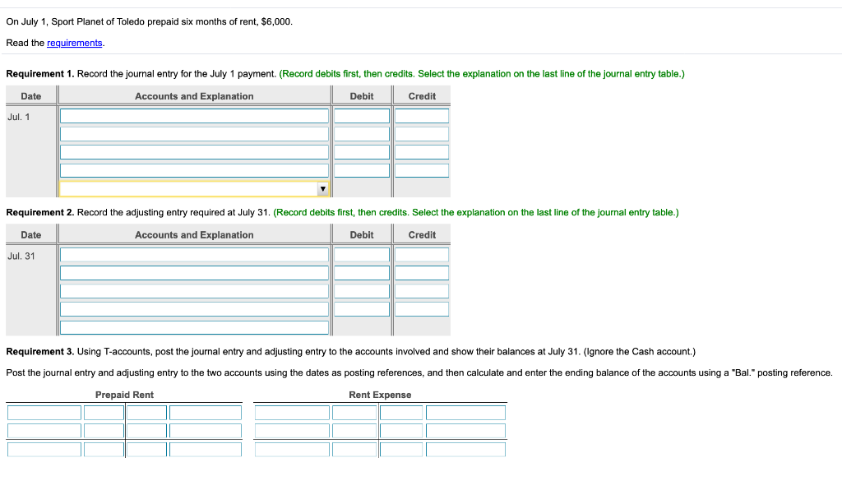Image resolution: width=842 pixels, height=504 pixels.
Task: Select the fourth account field for Jul. 31
Action: 194,309
